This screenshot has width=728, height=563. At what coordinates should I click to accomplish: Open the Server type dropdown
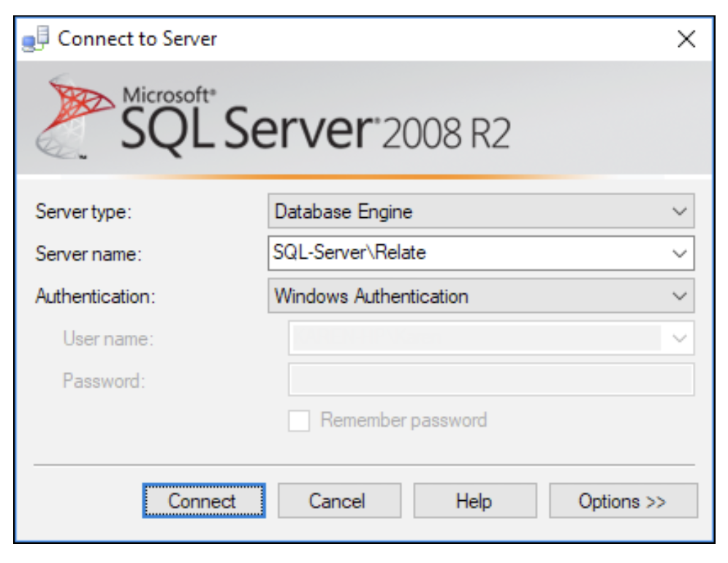click(680, 210)
